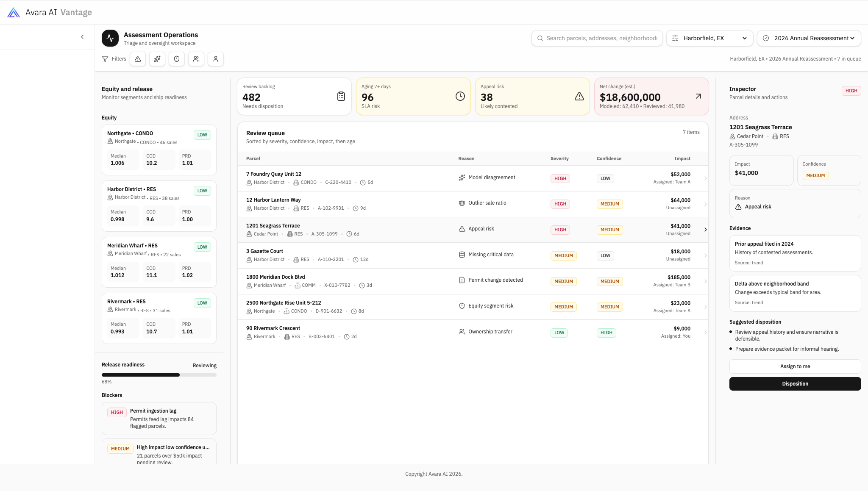Click the Aging 7+ days clock icon
The image size is (868, 491).
click(x=460, y=96)
